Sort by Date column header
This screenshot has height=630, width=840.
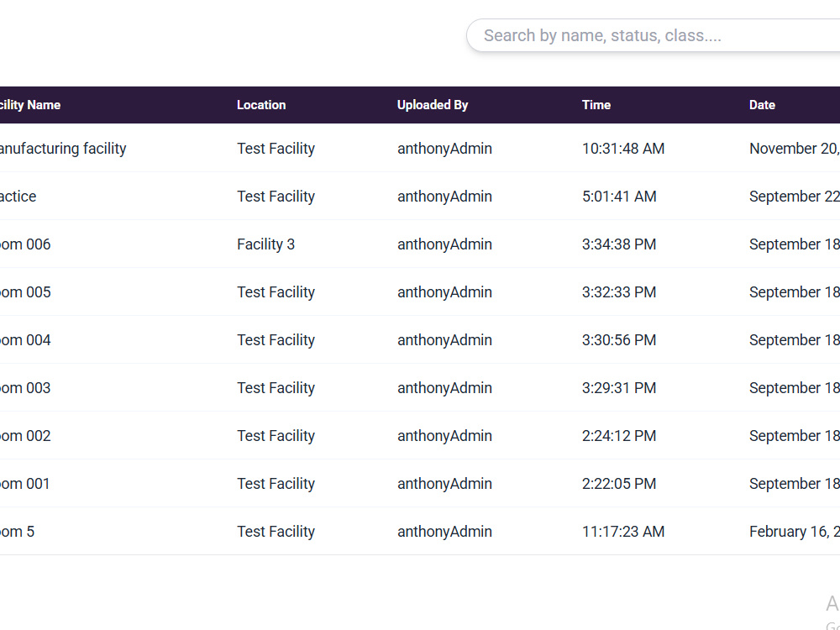coord(762,105)
